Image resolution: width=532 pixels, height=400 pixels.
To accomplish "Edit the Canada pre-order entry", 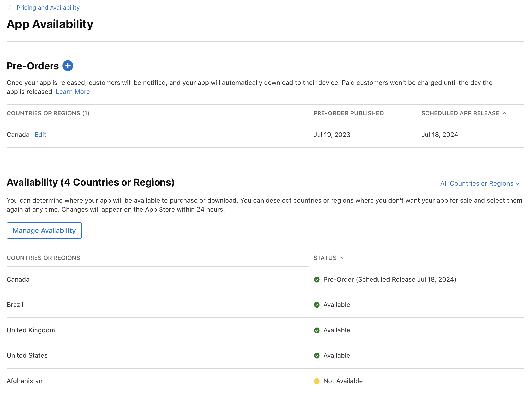I will click(40, 135).
